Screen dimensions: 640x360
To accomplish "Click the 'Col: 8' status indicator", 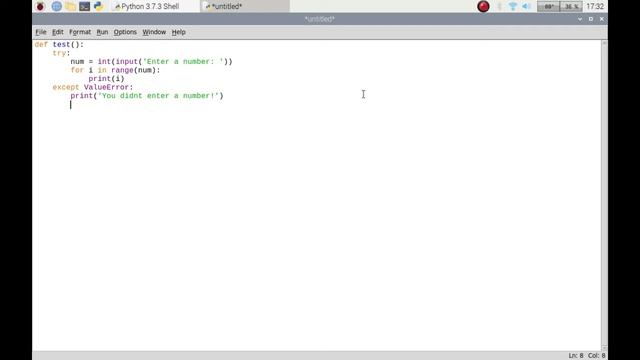I will [x=596, y=356].
